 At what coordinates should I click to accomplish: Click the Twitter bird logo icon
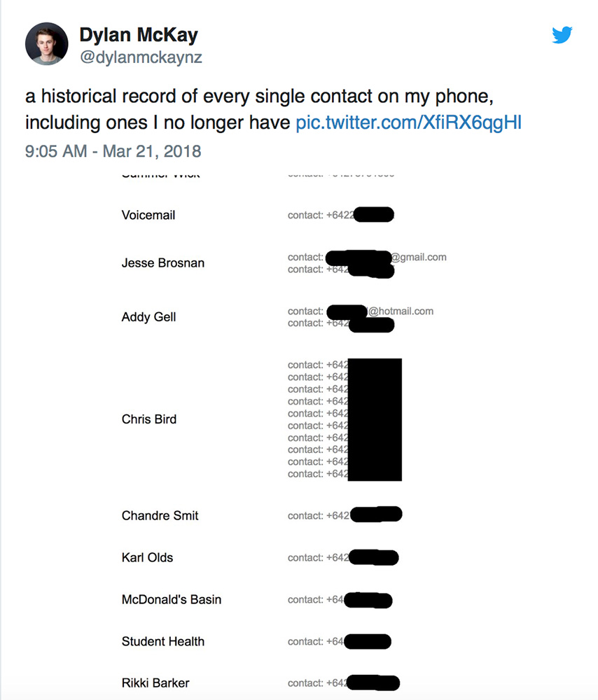click(x=562, y=35)
